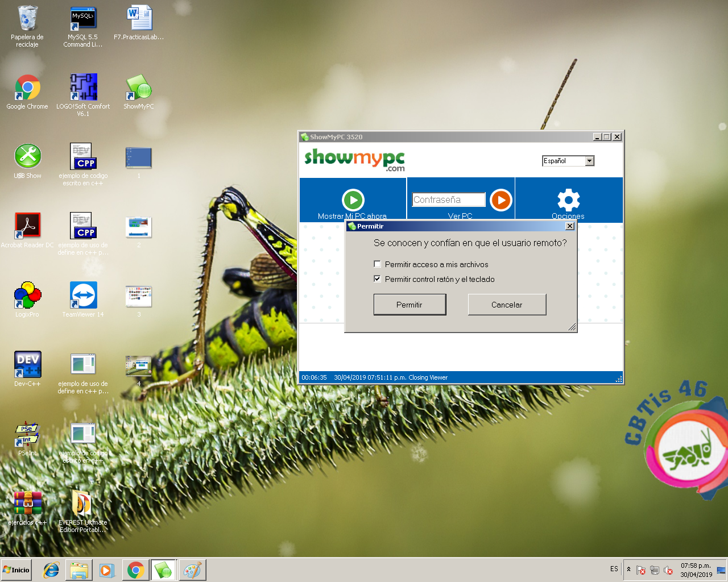Open the Español language dropdown
Viewport: 728px width, 582px height.
tap(590, 161)
